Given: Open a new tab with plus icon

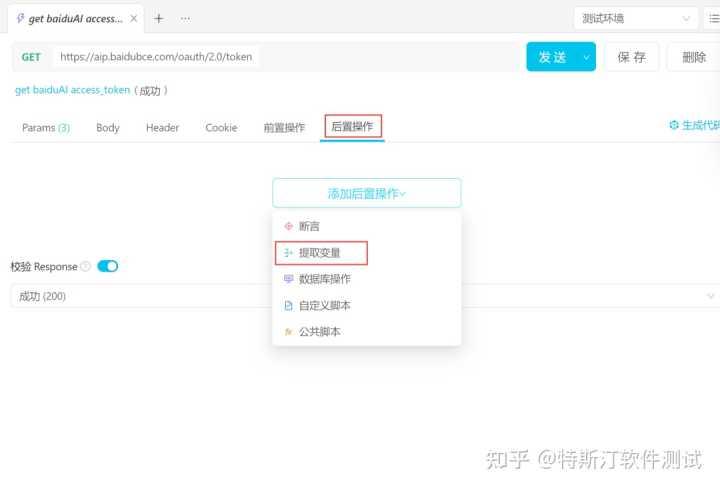Looking at the screenshot, I should click(x=158, y=18).
